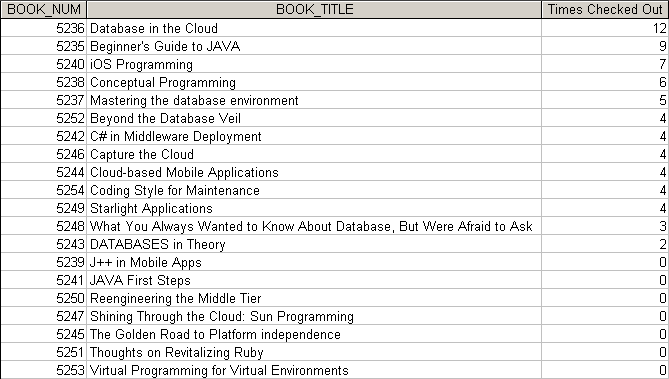Screen dimensions: 669x379
Task: Click book number 5241 cell
Action: pos(44,280)
